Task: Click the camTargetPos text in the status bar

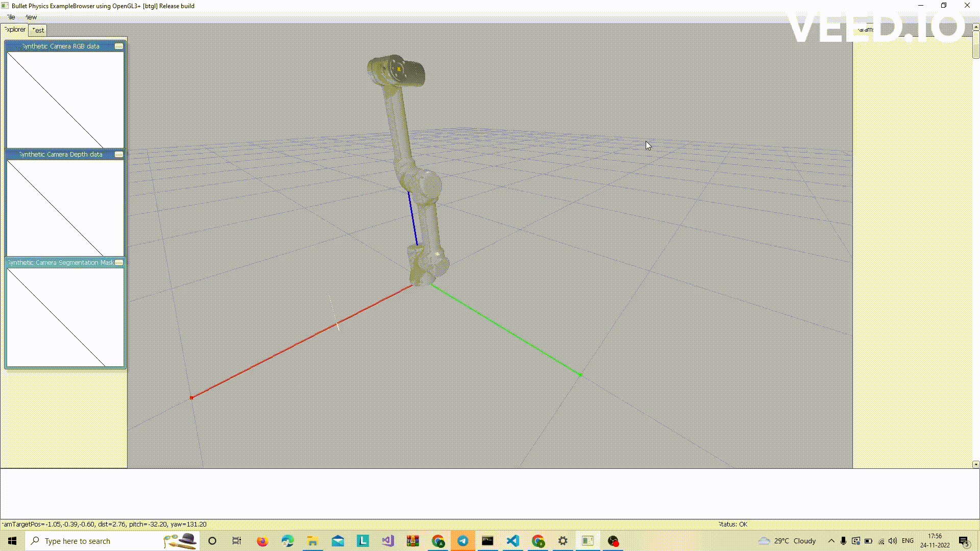Action: 102,524
